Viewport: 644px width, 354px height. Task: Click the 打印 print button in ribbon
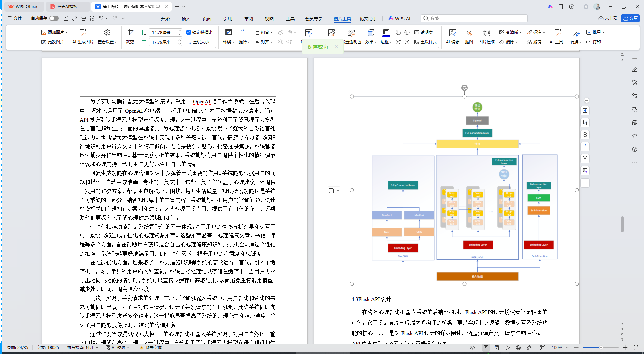(593, 42)
